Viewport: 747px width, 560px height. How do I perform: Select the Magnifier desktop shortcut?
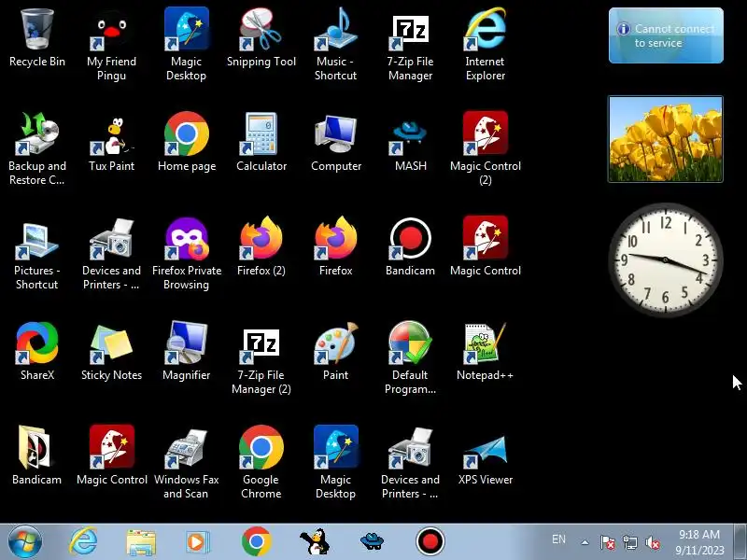(186, 352)
